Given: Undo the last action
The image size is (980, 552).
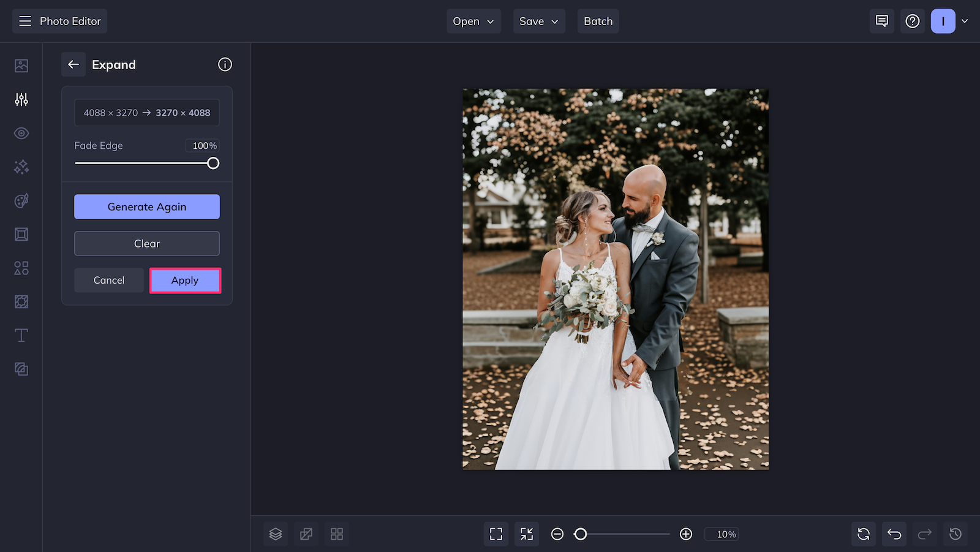Looking at the screenshot, I should [894, 534].
